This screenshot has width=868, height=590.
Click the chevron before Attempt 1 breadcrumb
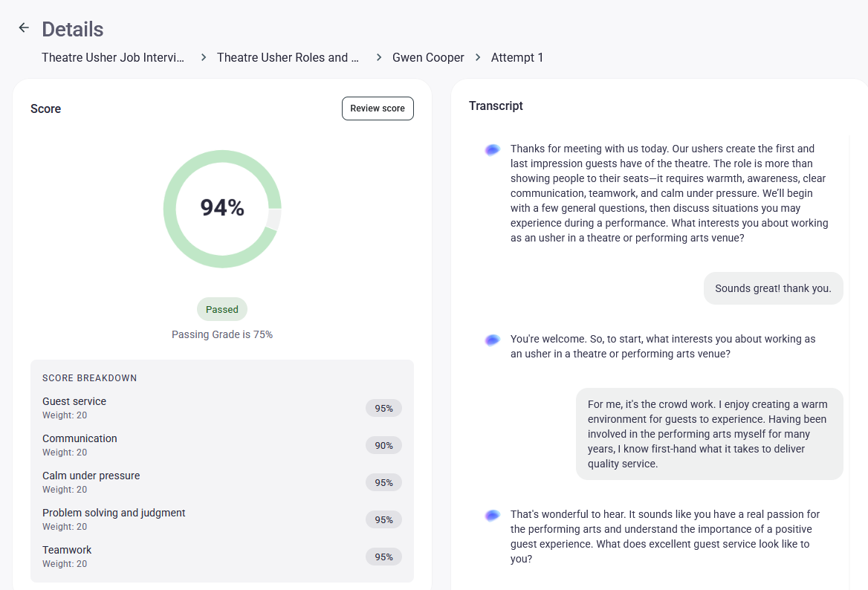[478, 57]
